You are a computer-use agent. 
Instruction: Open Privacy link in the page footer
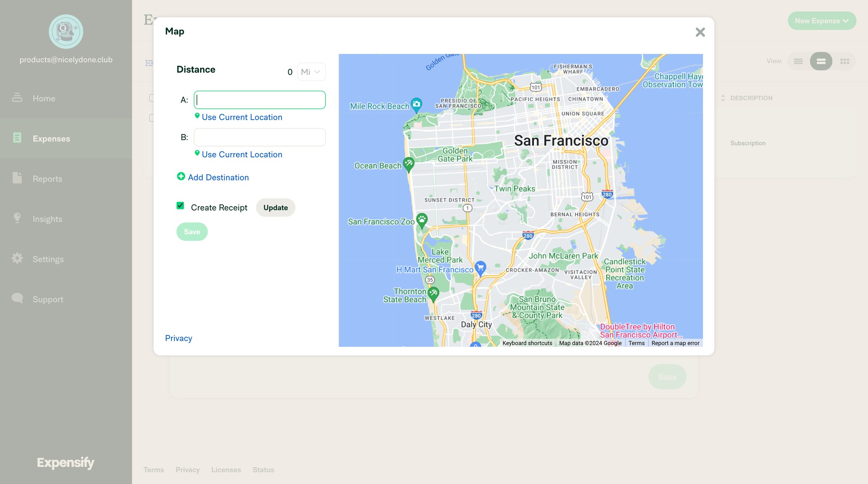[187, 470]
